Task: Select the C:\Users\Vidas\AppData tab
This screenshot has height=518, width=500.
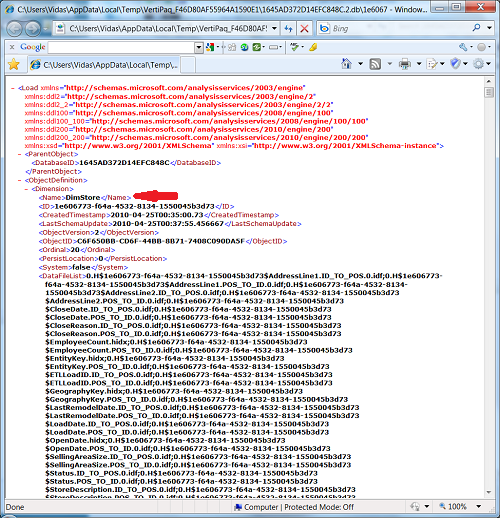Action: [x=105, y=65]
